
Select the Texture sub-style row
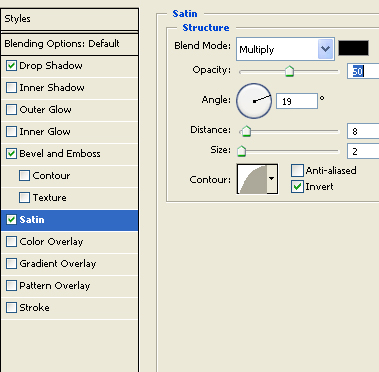click(70, 198)
